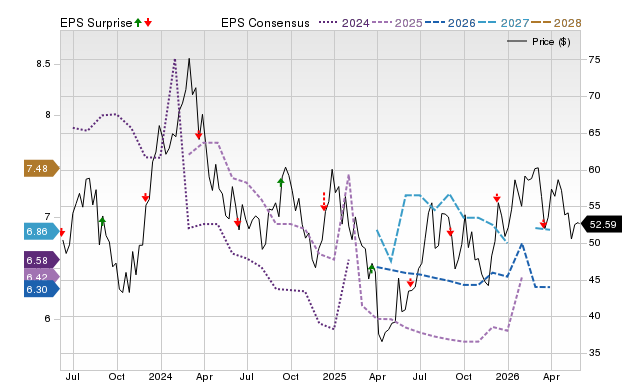Click the 50 price axis label
The image size is (640, 382).
pos(594,243)
